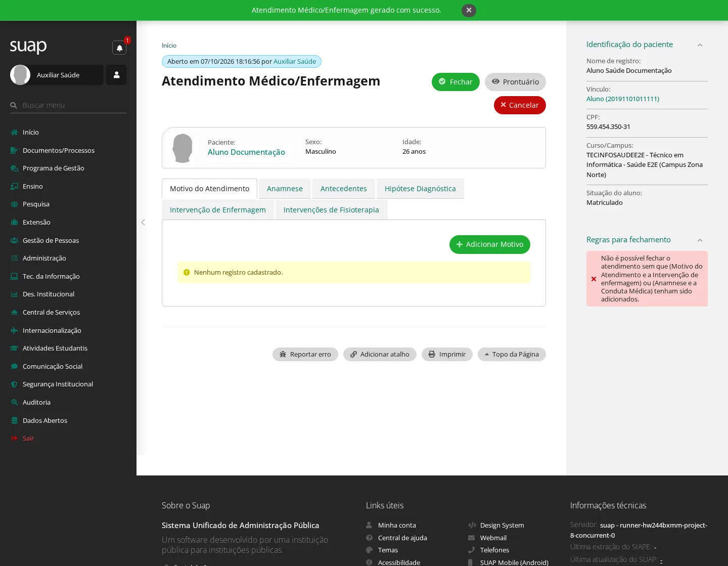Open Central de Serviços menu
The width and height of the screenshot is (728, 566).
click(51, 312)
